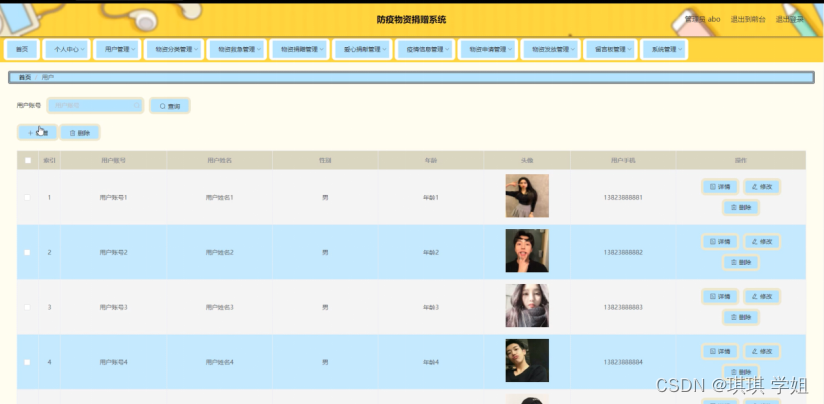
Task: Open the 首页 menu tab
Action: coord(22,49)
